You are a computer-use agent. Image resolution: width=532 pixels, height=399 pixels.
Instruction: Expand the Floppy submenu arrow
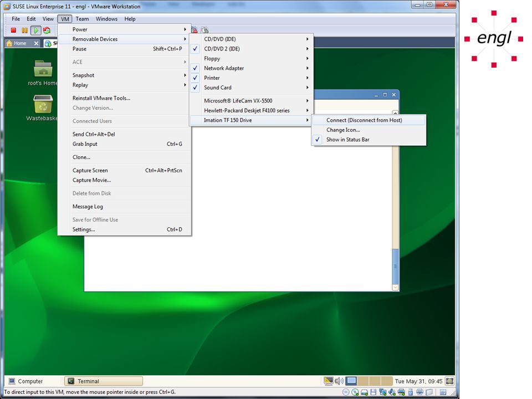click(x=308, y=58)
